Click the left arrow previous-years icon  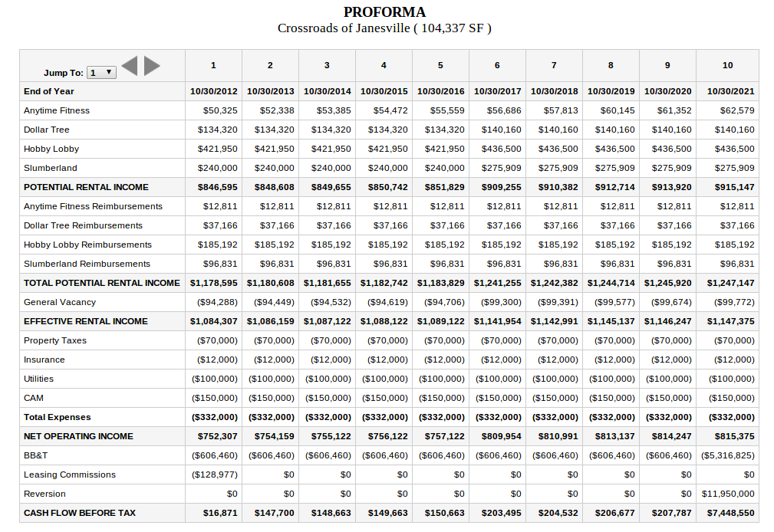tap(130, 67)
